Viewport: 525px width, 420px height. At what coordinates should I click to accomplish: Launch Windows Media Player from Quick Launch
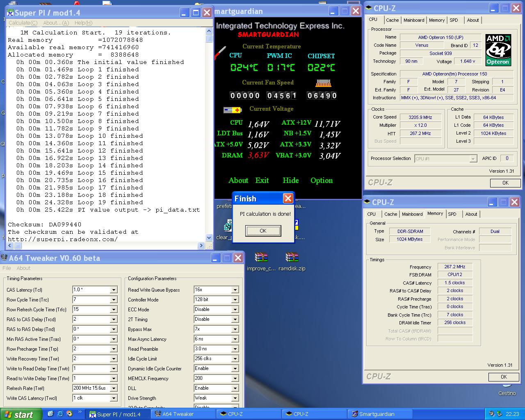[x=69, y=414]
